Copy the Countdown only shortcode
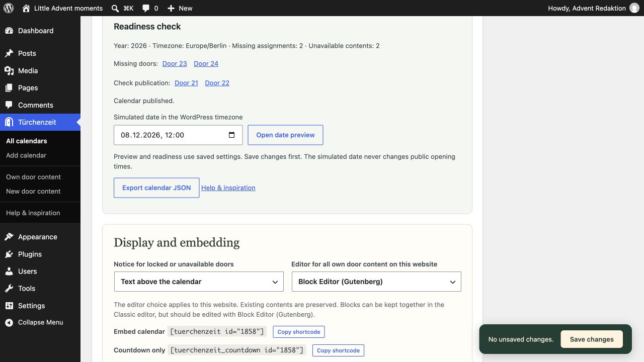 tap(338, 350)
